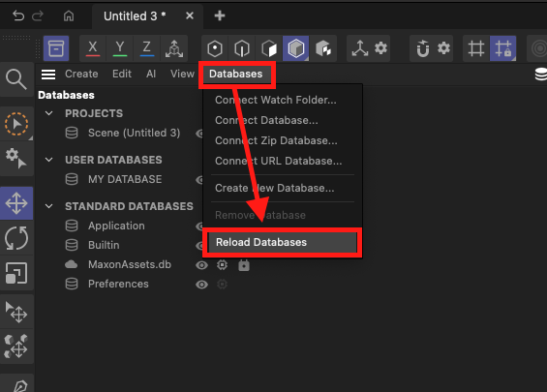
Task: Select MaxonAssets.db entry
Action: click(130, 264)
